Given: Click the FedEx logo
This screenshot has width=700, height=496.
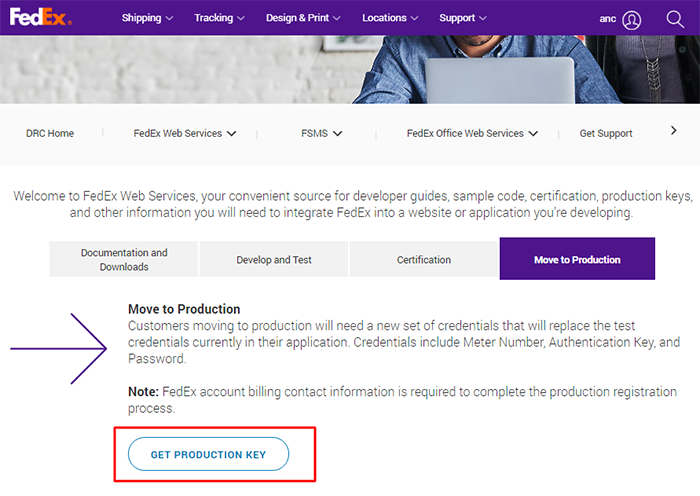Looking at the screenshot, I should tap(38, 17).
